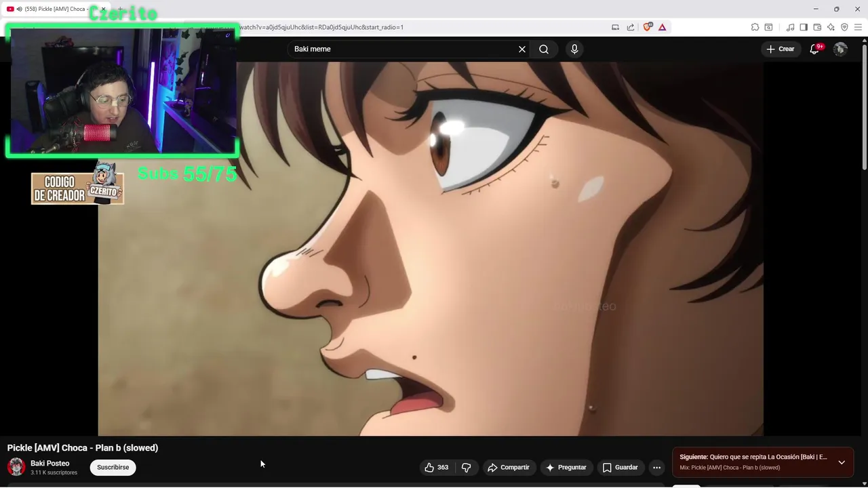
Task: Open the browser extensions puzzle icon
Action: 755,27
